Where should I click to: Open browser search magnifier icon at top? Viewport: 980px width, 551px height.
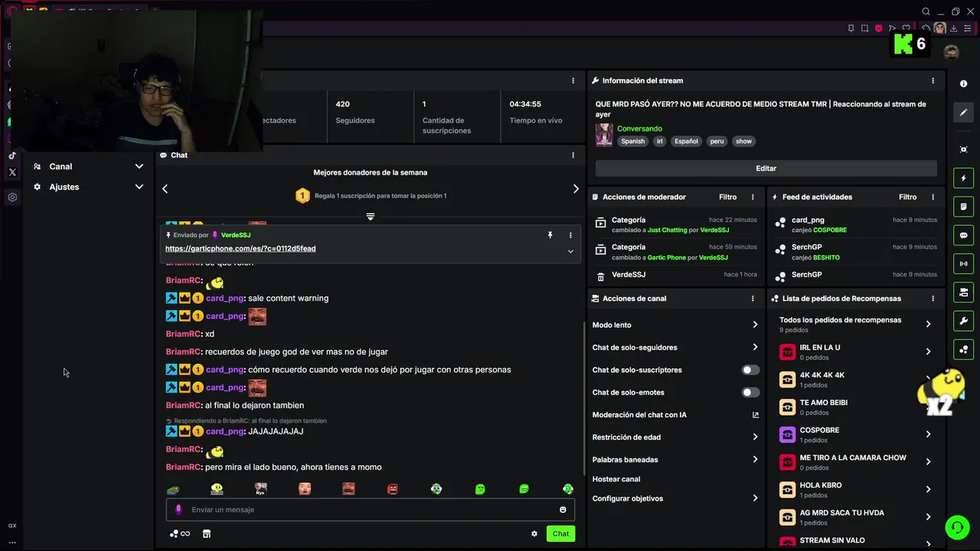pyautogui.click(x=926, y=11)
